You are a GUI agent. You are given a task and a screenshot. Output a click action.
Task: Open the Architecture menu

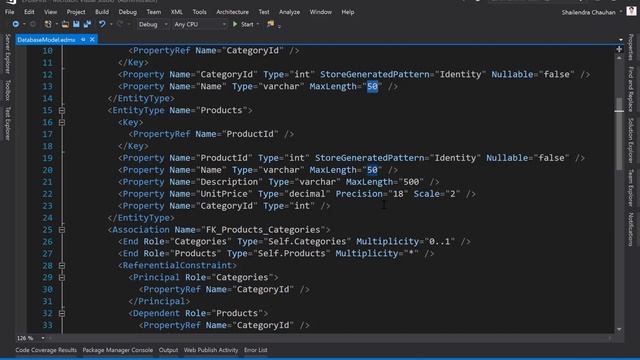(233, 12)
